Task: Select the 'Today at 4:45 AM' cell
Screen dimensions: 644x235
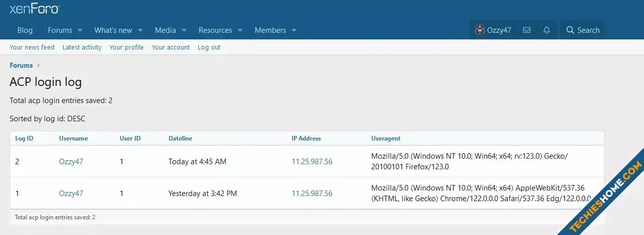Action: tap(197, 162)
